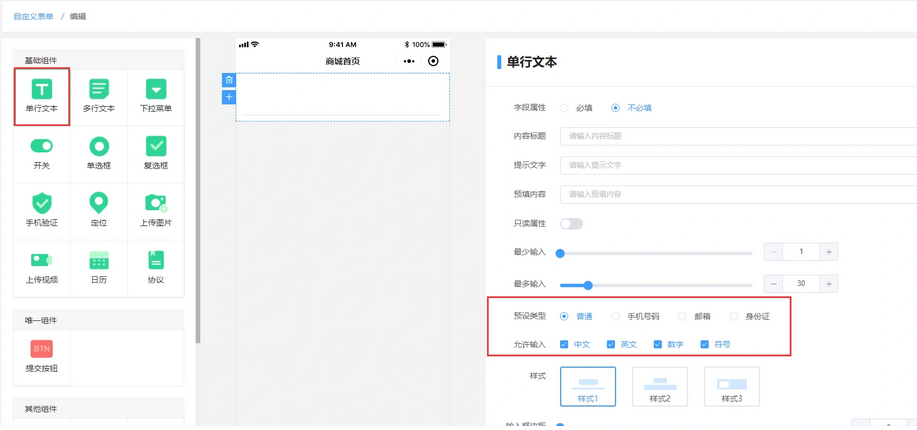917x430 pixels.
Task: Choose the 下拉菜单 component icon
Action: 156,90
